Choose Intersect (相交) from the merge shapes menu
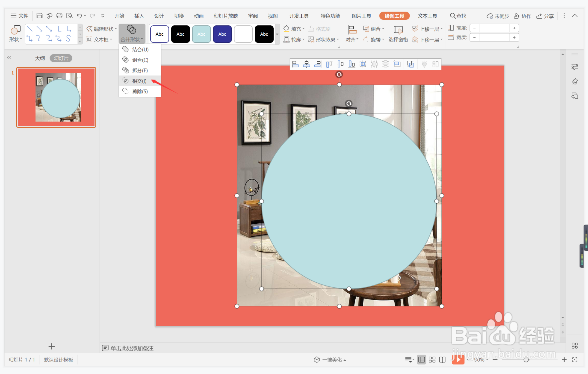The width and height of the screenshot is (588, 374). pyautogui.click(x=139, y=81)
